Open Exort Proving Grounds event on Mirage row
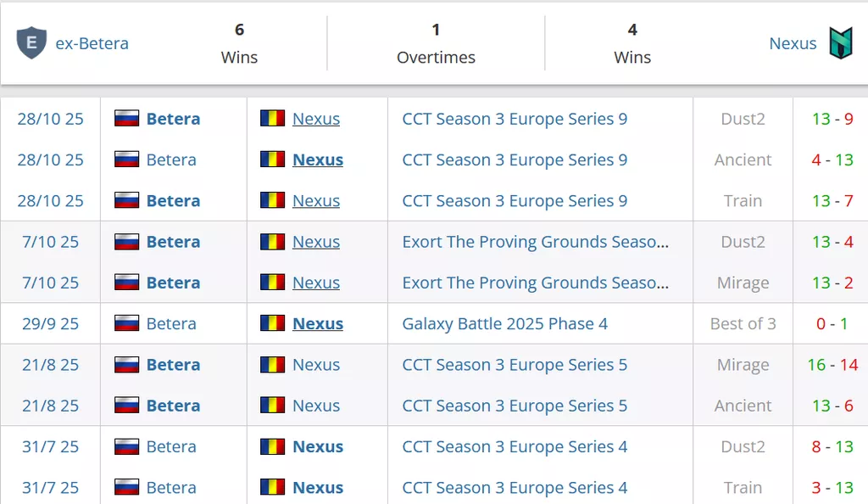 point(535,283)
